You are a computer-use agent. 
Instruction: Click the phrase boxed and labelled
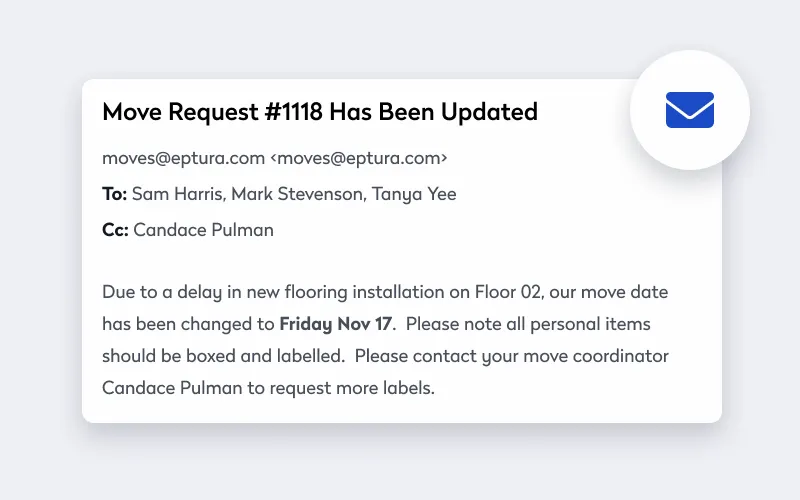click(x=265, y=356)
